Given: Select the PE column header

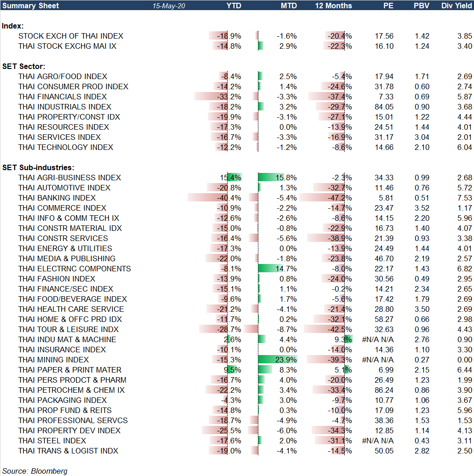Looking at the screenshot, I should tap(388, 6).
